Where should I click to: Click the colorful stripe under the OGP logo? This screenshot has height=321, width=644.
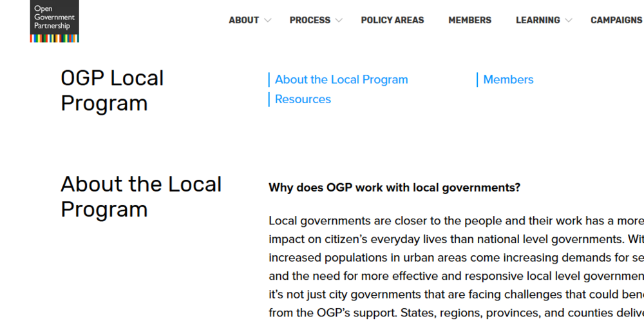54,39
